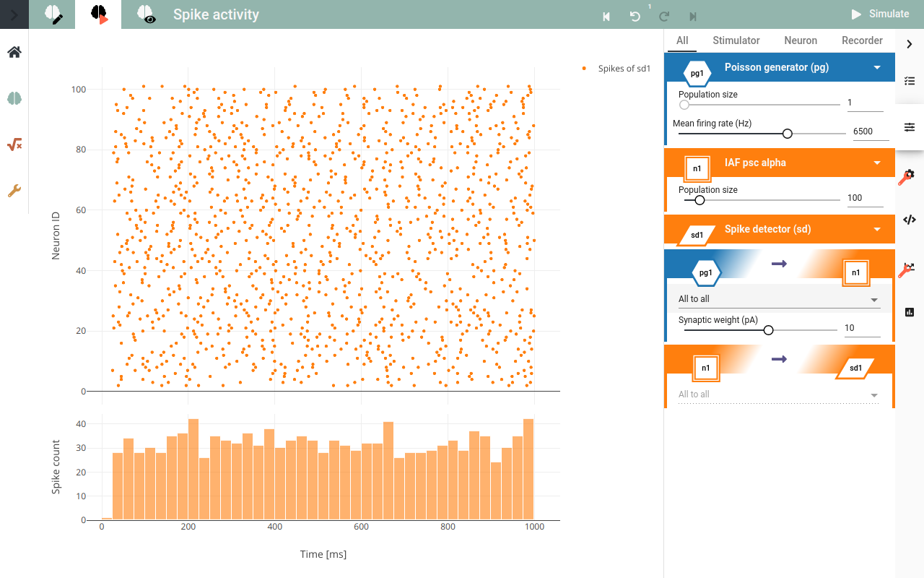The height and width of the screenshot is (578, 924).
Task: Open Spike detector header dropdown arrow
Action: coord(877,229)
